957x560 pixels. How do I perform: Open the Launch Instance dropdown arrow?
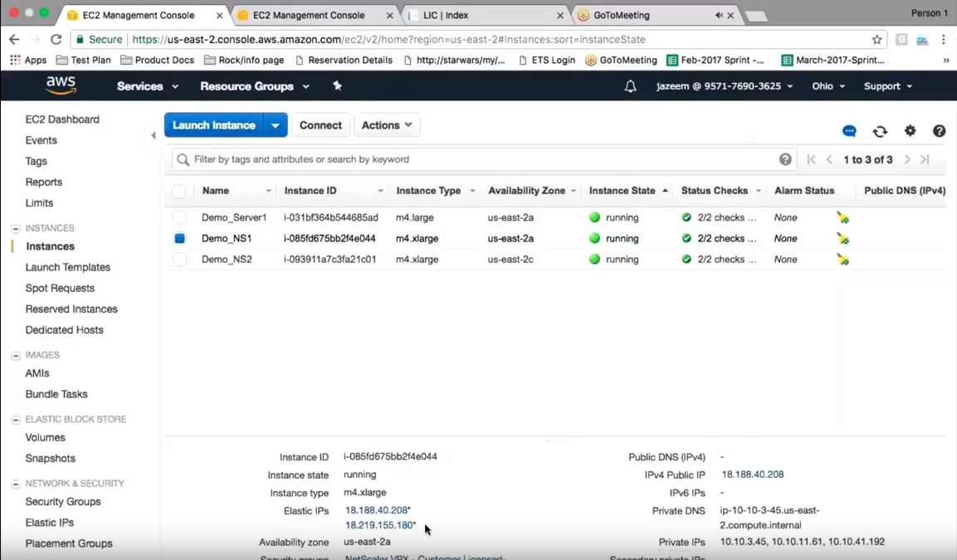click(276, 125)
